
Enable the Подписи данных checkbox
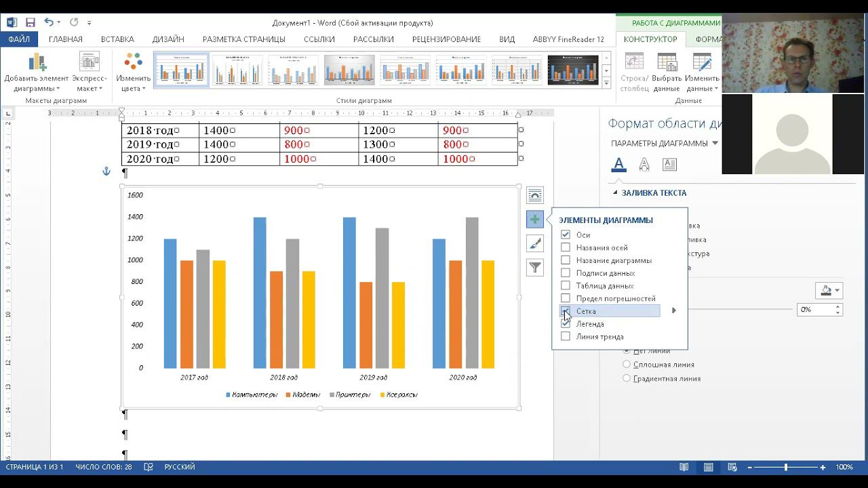click(566, 273)
